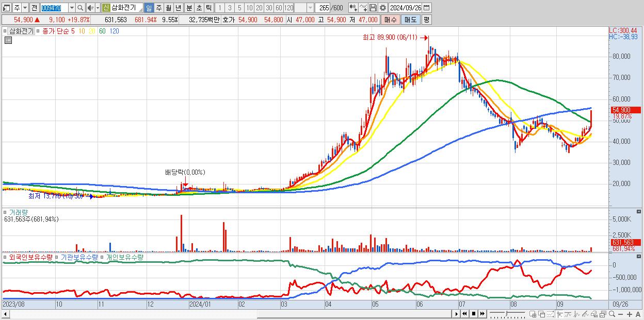Click 기관보유수량 indicator legend
644x320 pixels.
81,257
